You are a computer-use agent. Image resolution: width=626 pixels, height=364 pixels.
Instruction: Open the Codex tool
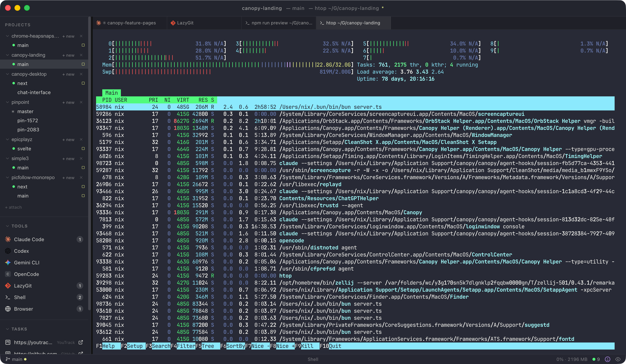[x=21, y=251]
